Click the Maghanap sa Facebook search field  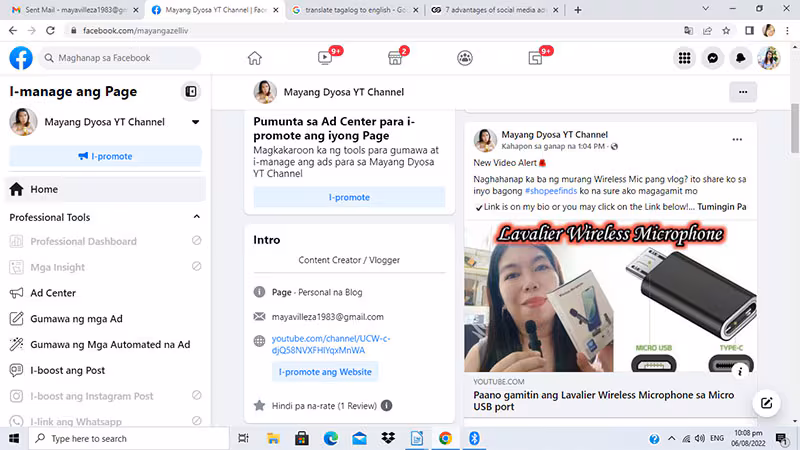click(120, 58)
